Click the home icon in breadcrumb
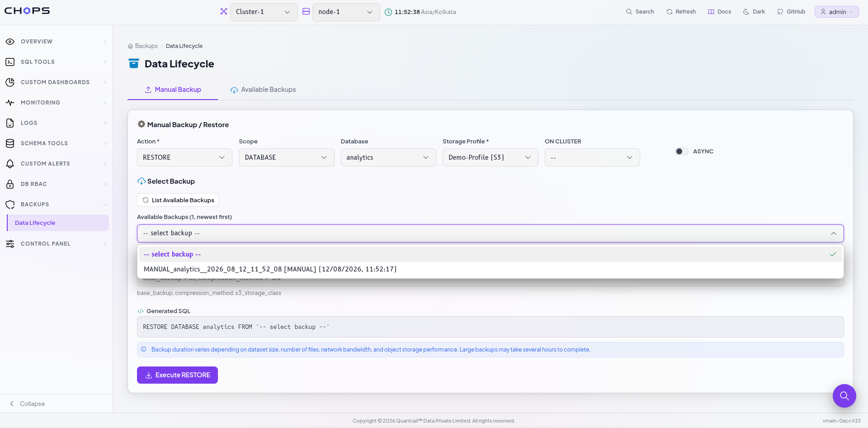Image resolution: width=868 pixels, height=428 pixels. click(x=130, y=46)
